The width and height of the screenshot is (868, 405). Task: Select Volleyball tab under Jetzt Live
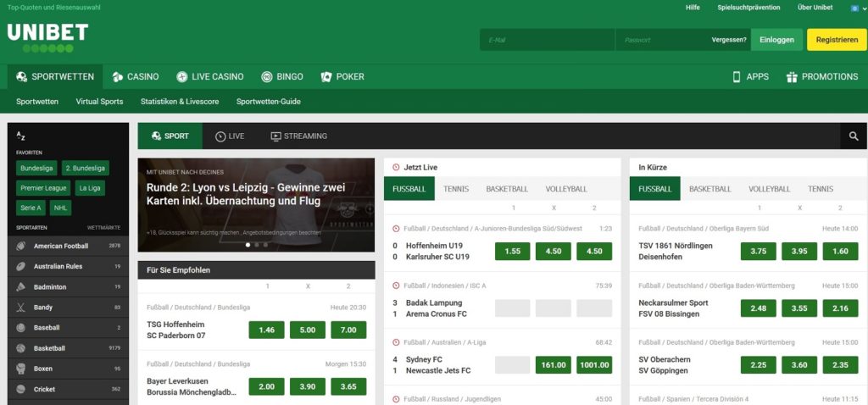pyautogui.click(x=566, y=189)
